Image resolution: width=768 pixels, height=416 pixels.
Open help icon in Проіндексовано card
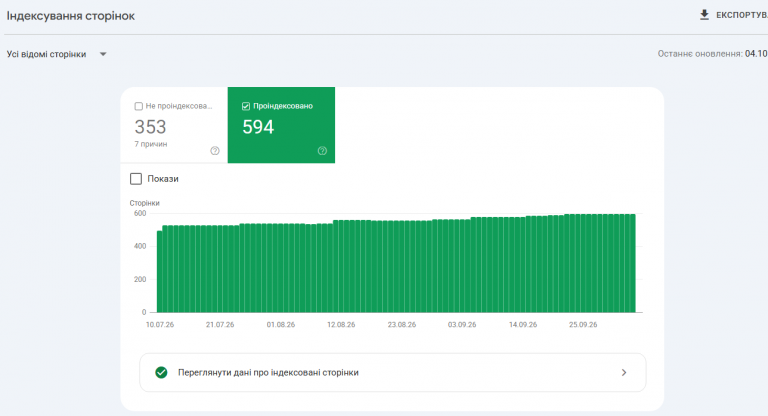click(322, 150)
